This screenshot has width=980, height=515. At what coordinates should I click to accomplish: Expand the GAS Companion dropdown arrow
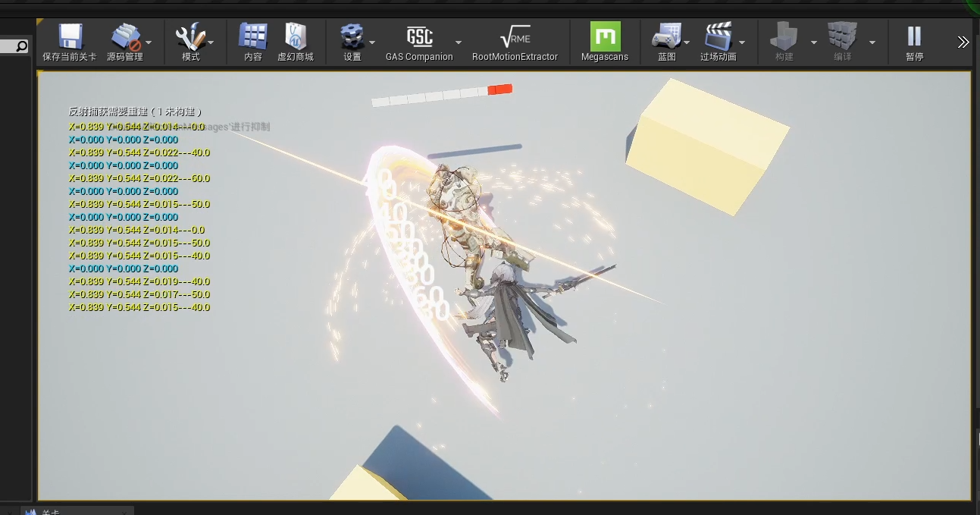(459, 42)
